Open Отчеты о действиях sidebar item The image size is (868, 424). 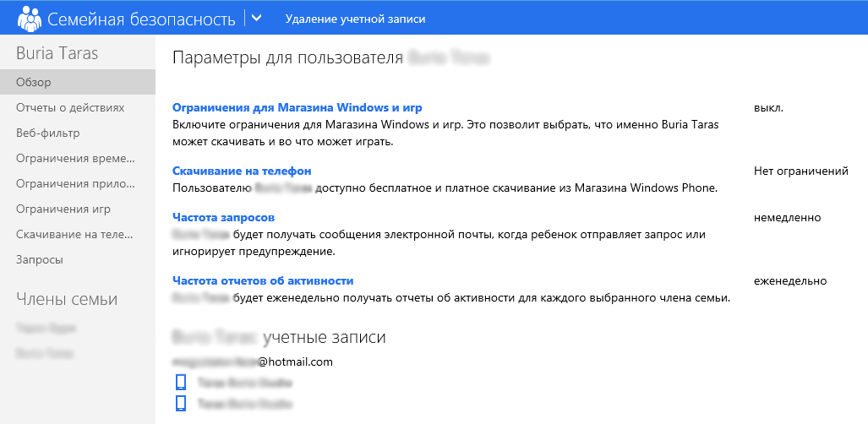point(78,107)
